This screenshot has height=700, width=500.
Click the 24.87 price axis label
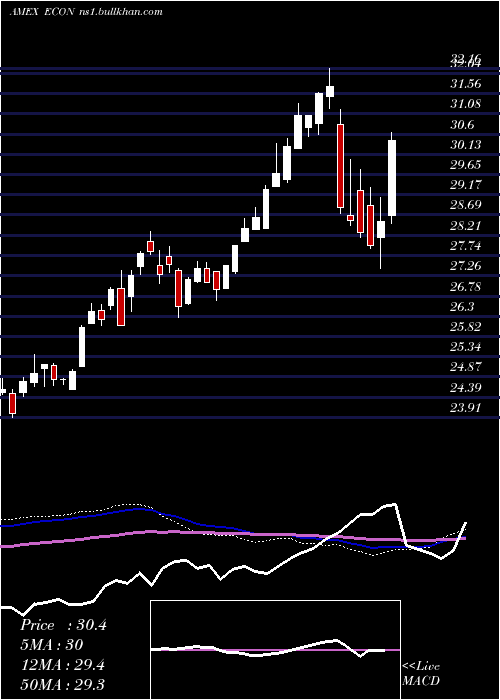pos(466,367)
